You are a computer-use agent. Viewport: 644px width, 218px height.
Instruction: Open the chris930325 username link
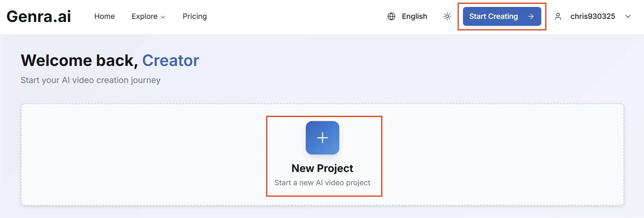tap(593, 16)
